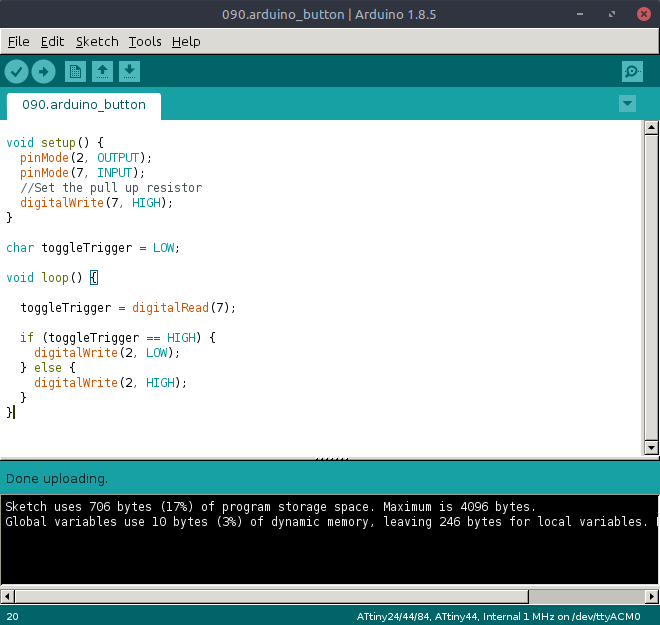Click 'char toggleTrigger = LOW;' line
This screenshot has width=660, height=625.
pos(93,248)
